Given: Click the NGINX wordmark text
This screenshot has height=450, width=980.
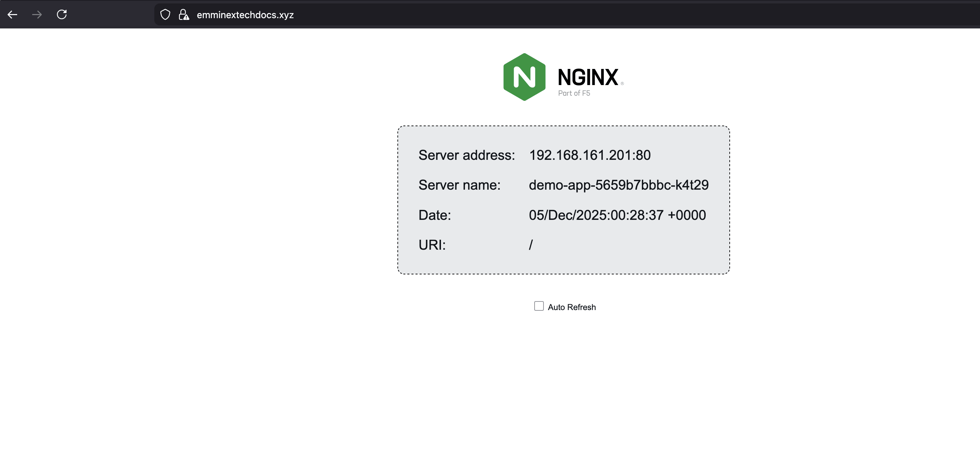Looking at the screenshot, I should [588, 77].
